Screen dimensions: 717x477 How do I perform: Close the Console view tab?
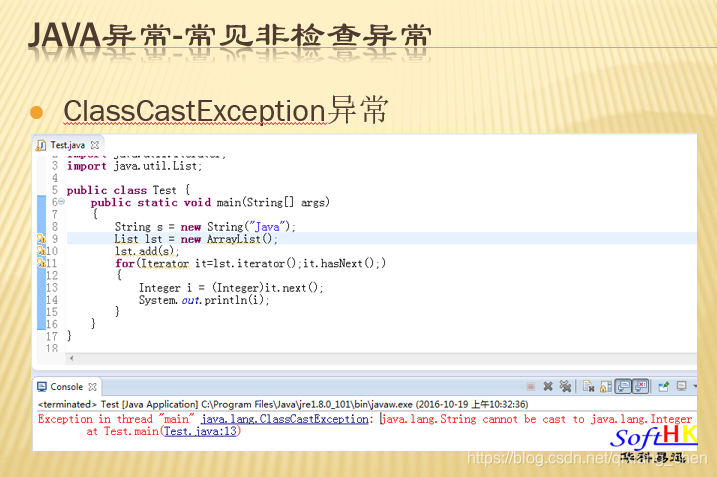(x=92, y=387)
